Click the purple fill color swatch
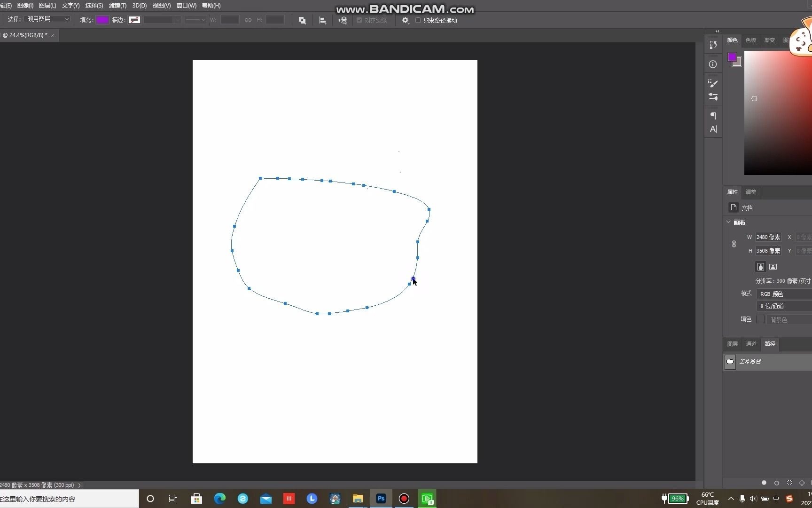812x508 pixels. click(x=103, y=20)
